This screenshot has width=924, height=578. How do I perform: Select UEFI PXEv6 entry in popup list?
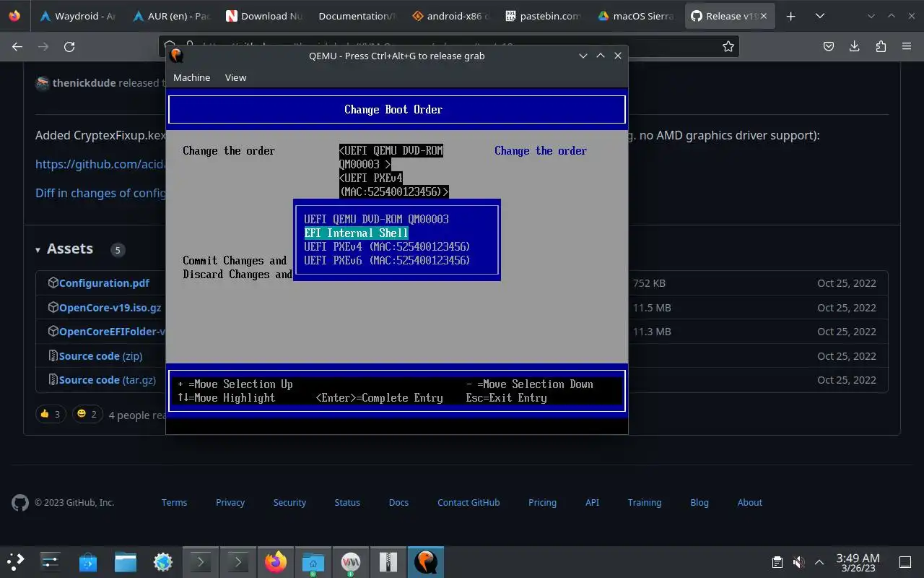click(x=387, y=260)
